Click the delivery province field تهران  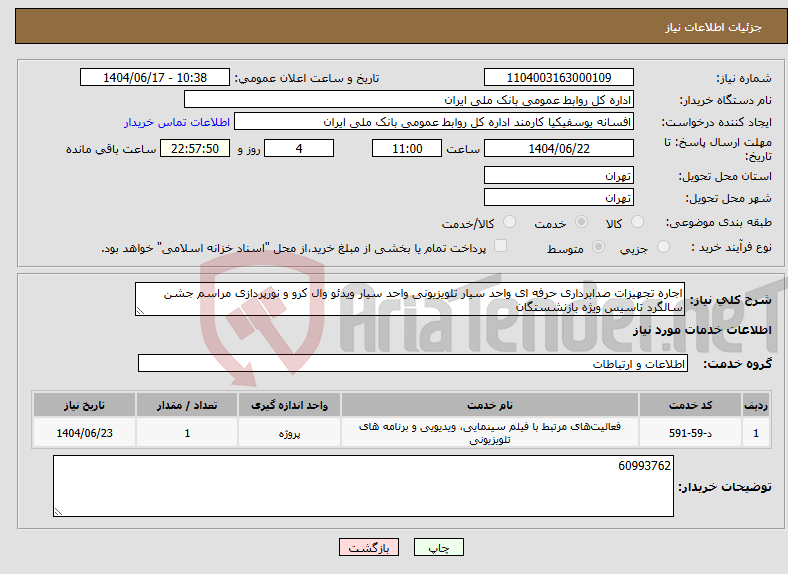pyautogui.click(x=559, y=175)
